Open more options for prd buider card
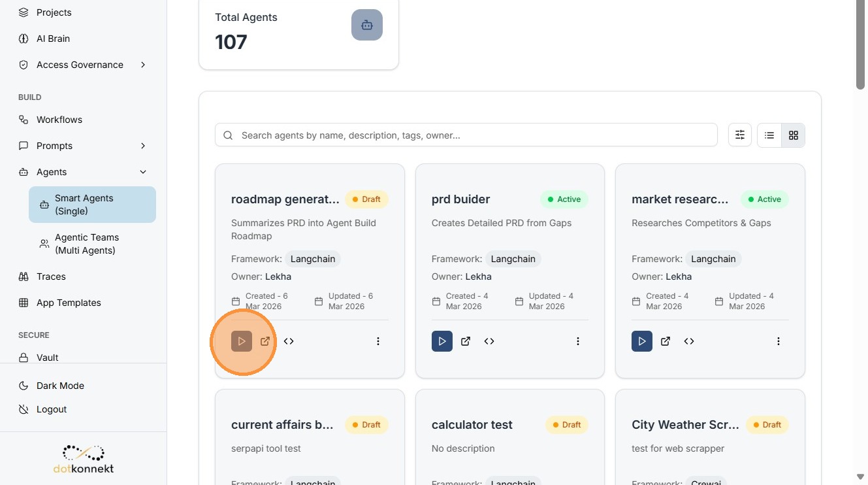The height and width of the screenshot is (485, 868). (x=578, y=341)
